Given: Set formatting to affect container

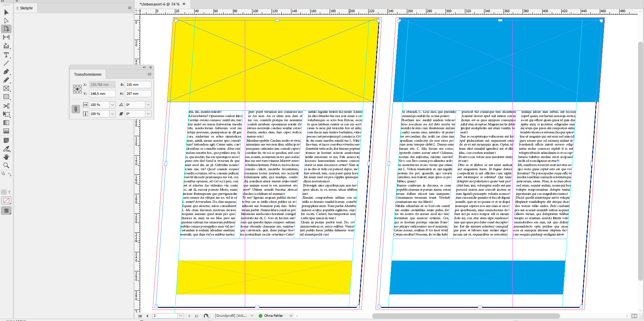Looking at the screenshot, I should pos(4,192).
